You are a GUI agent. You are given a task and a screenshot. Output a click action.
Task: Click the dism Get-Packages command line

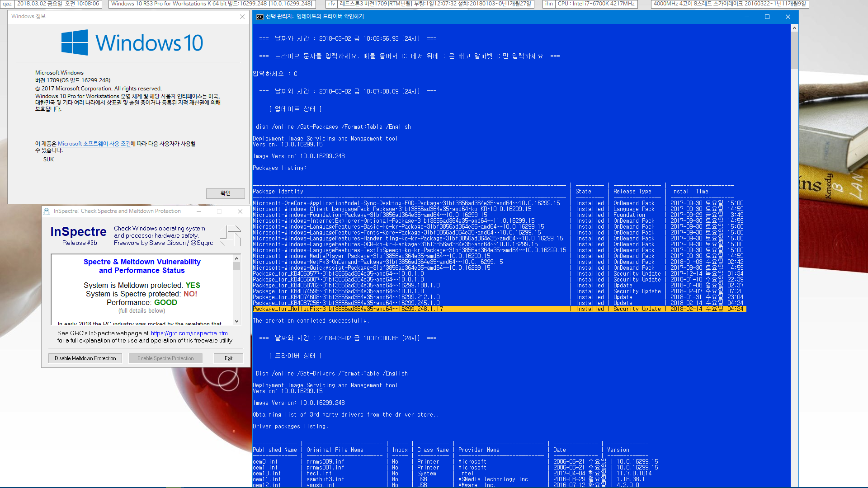click(x=333, y=127)
